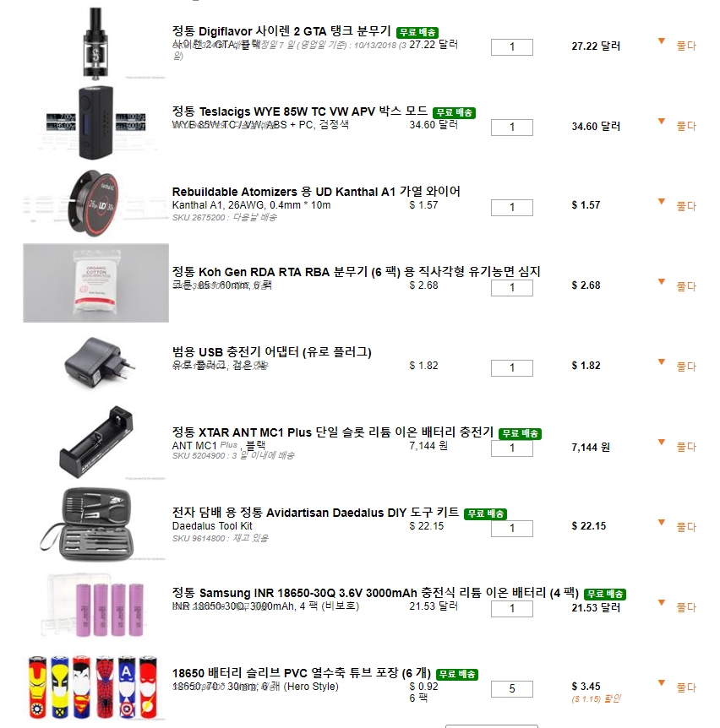Click the Samsung 18650 battery pack image
The width and height of the screenshot is (720, 728).
95,604
